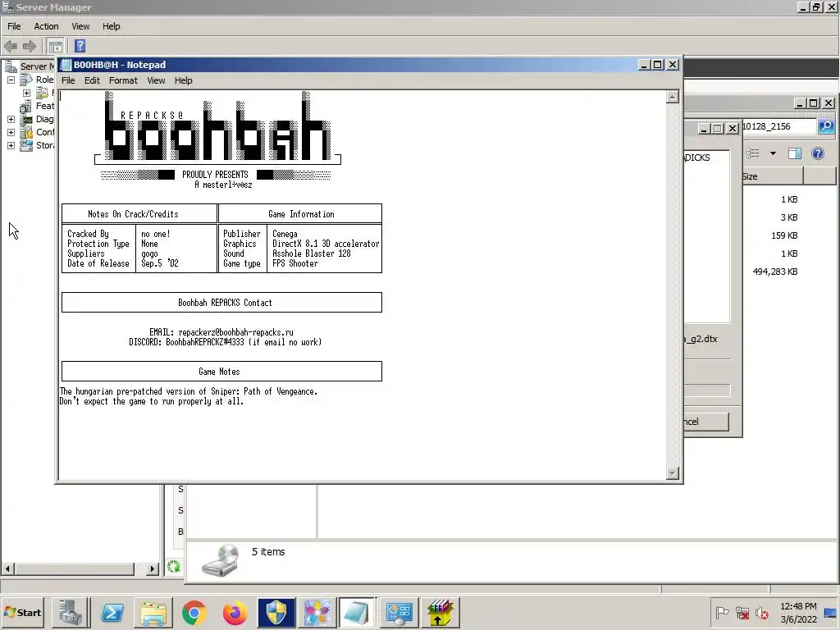Open Server Manager's Action menu

[46, 26]
